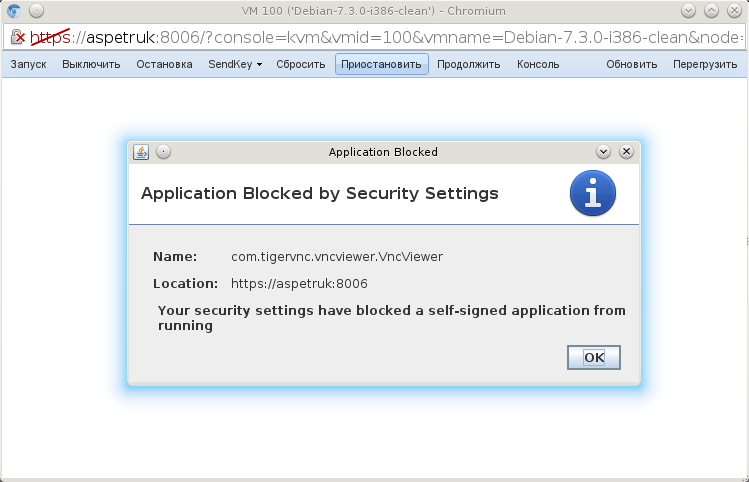Screen dimensions: 749x482
Task: Click Сбросить to reset the VM
Action: coord(301,65)
